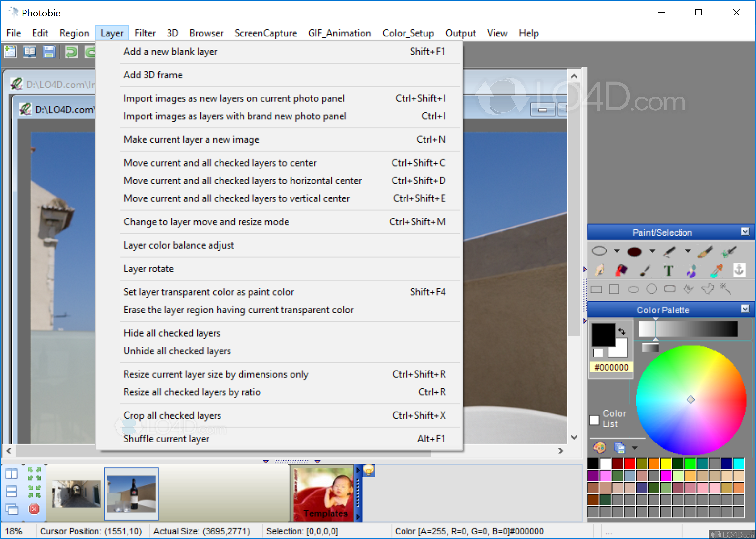Choose Layer rotate from the Layer menu
This screenshot has width=756, height=539.
[149, 269]
